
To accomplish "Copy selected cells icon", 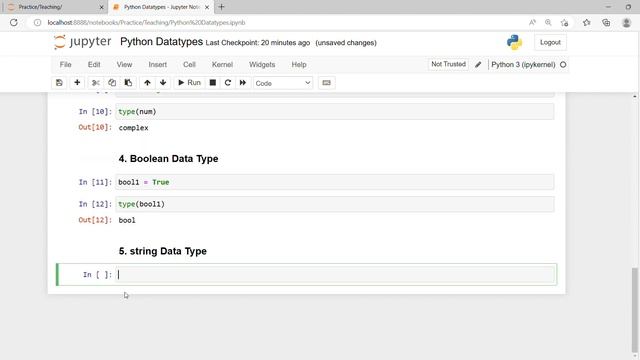I will (x=112, y=83).
